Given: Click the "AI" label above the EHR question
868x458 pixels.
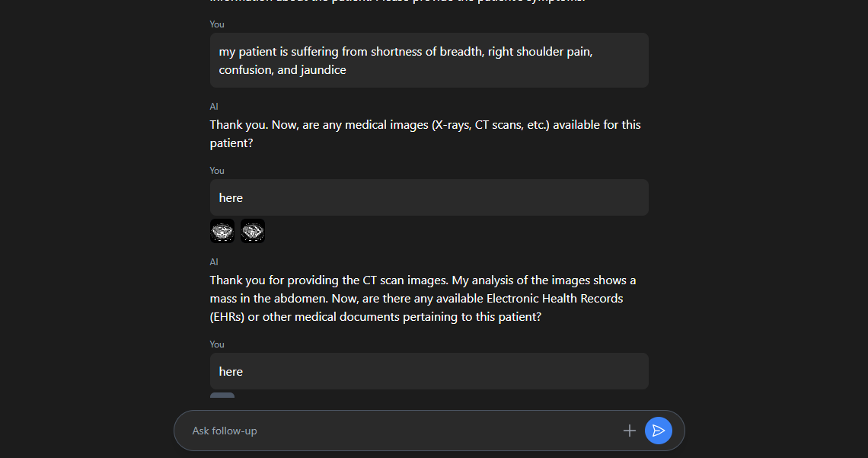Looking at the screenshot, I should pos(214,261).
